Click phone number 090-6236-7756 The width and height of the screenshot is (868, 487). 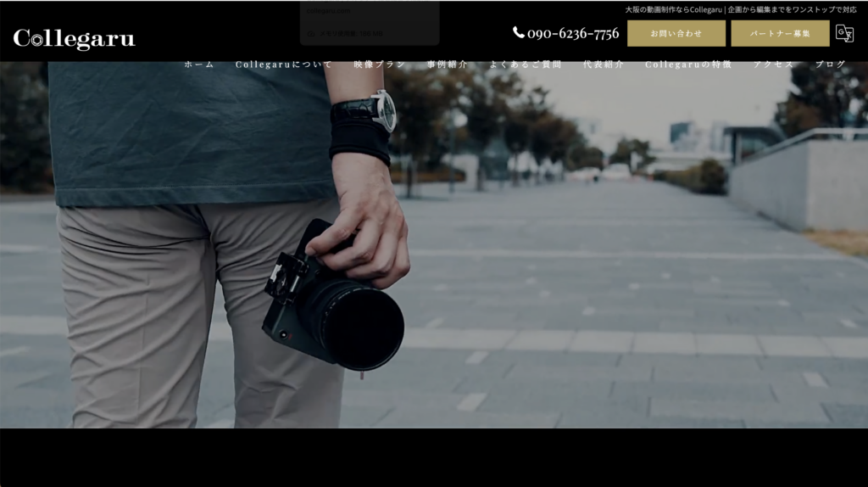[x=573, y=33]
